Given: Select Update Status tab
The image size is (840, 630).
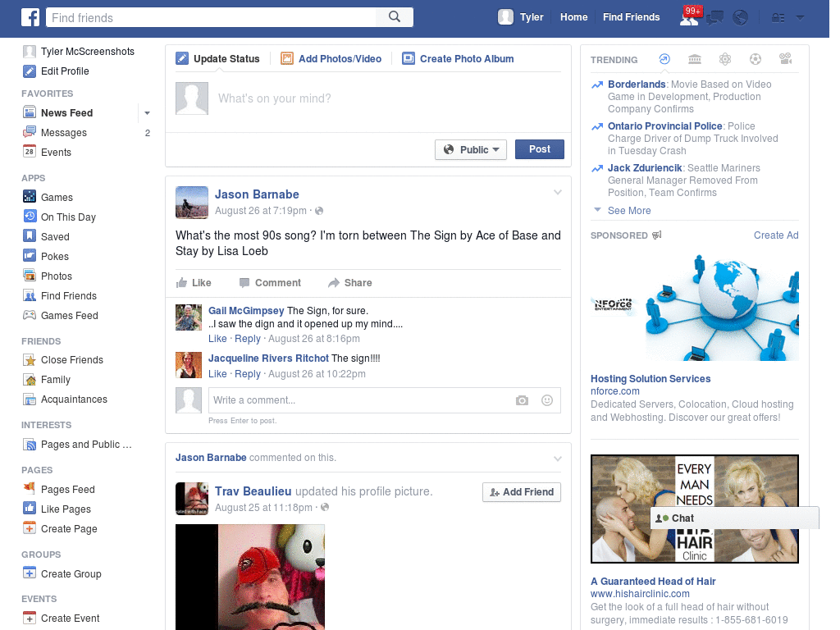Looking at the screenshot, I should pyautogui.click(x=218, y=59).
